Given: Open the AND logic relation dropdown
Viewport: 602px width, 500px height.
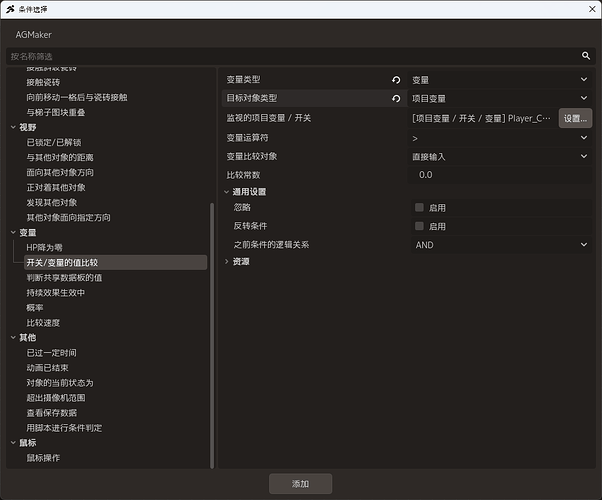Looking at the screenshot, I should [x=501, y=245].
